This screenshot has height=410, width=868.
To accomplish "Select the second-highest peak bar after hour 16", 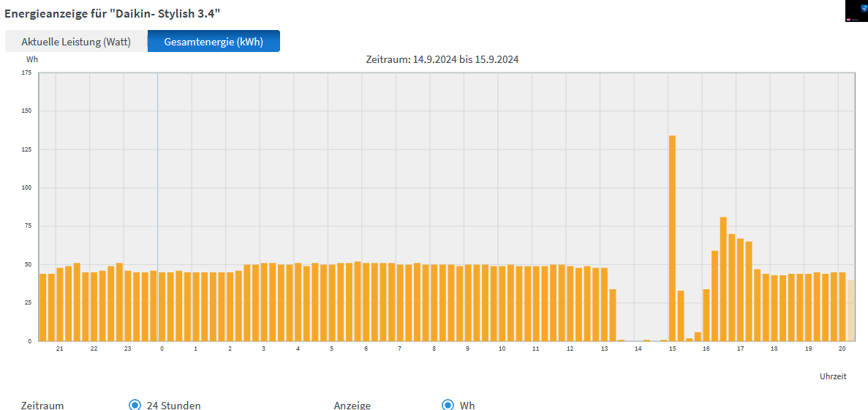I will click(x=722, y=278).
